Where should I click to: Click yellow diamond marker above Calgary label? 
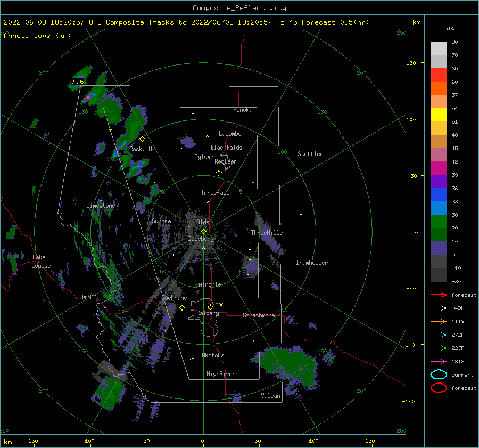point(210,307)
